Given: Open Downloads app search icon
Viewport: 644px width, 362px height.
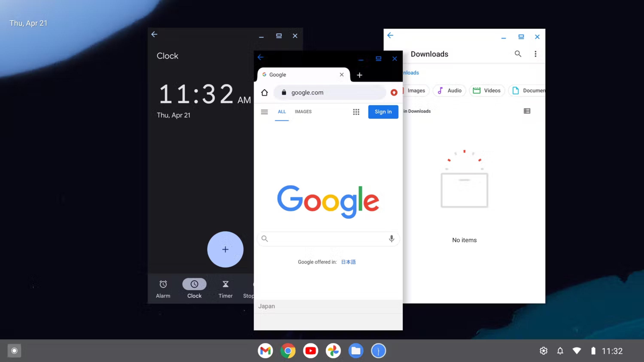Looking at the screenshot, I should pos(518,53).
